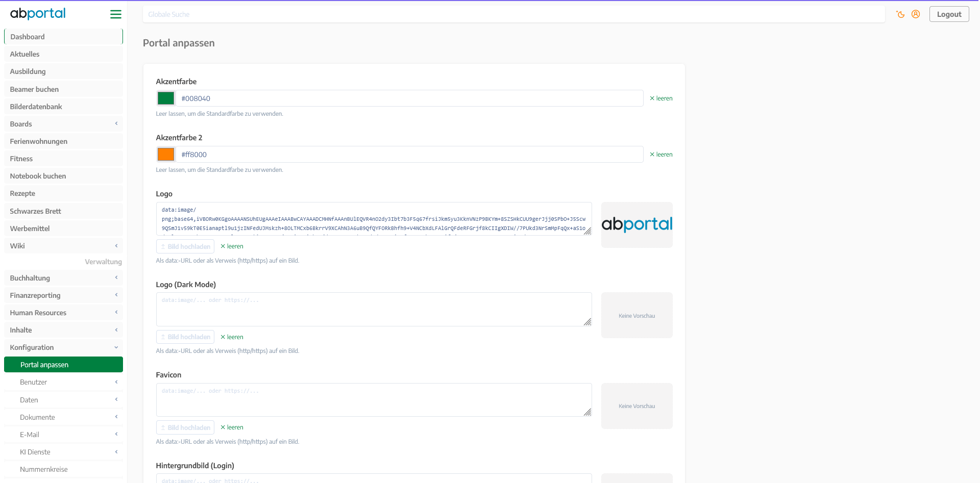Select the active Portal anpassen item
This screenshot has height=483, width=980.
coord(63,365)
